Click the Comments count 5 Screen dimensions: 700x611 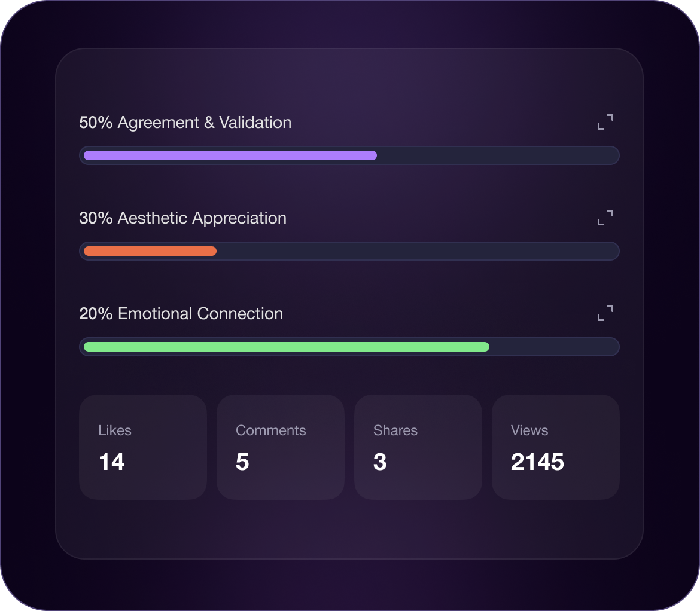pyautogui.click(x=242, y=462)
